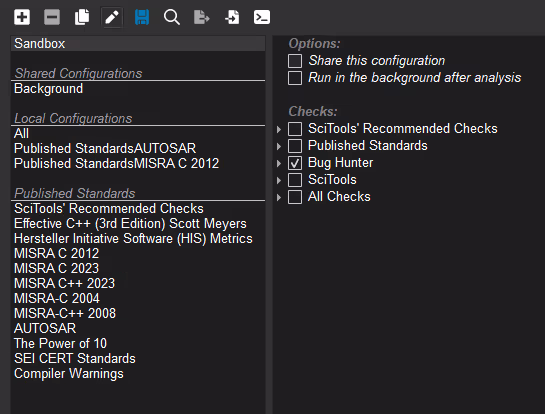This screenshot has height=414, width=545.
Task: Check the SciTools checkbox
Action: click(295, 180)
